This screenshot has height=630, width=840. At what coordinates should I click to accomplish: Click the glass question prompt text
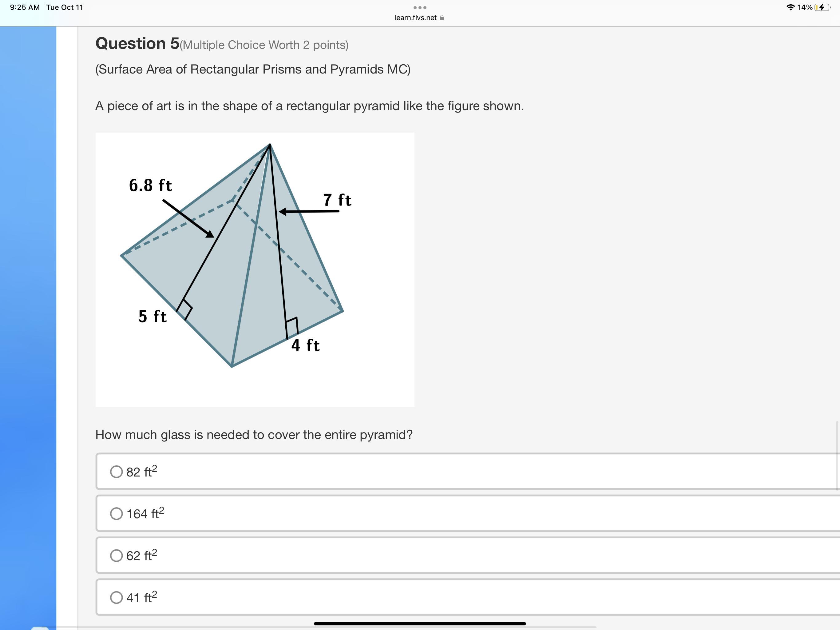[254, 435]
